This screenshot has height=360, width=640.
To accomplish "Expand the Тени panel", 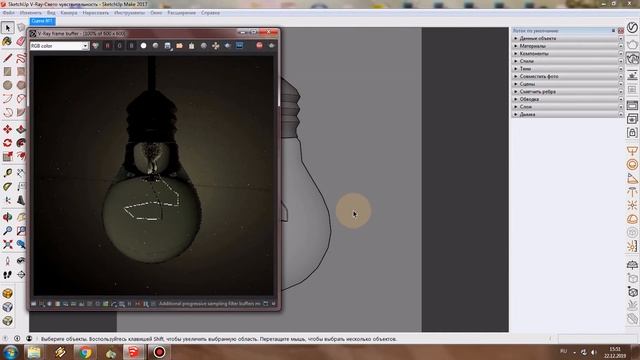I will [567, 69].
